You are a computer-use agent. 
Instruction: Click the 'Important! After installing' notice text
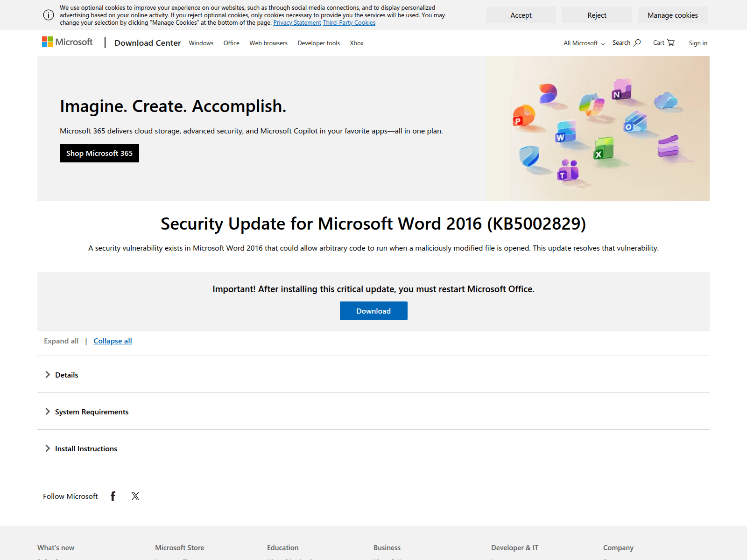(373, 289)
